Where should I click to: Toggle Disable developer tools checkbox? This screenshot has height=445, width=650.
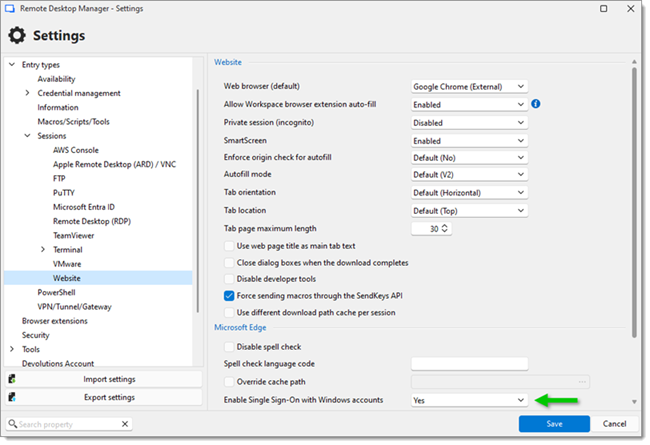click(x=229, y=279)
